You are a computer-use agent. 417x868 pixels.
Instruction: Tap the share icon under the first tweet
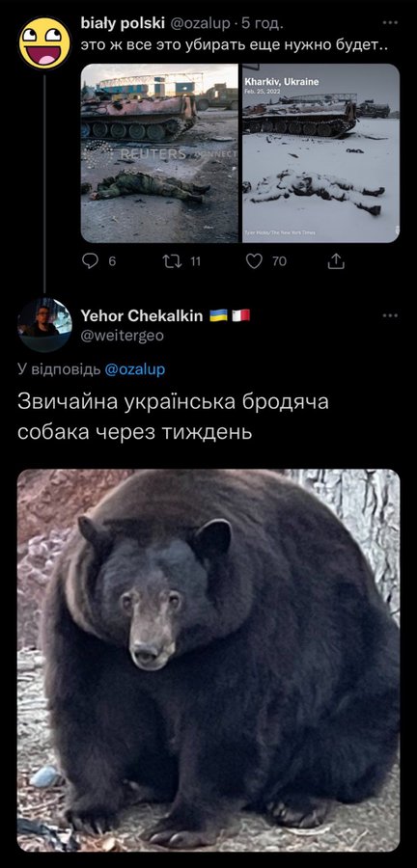(336, 261)
